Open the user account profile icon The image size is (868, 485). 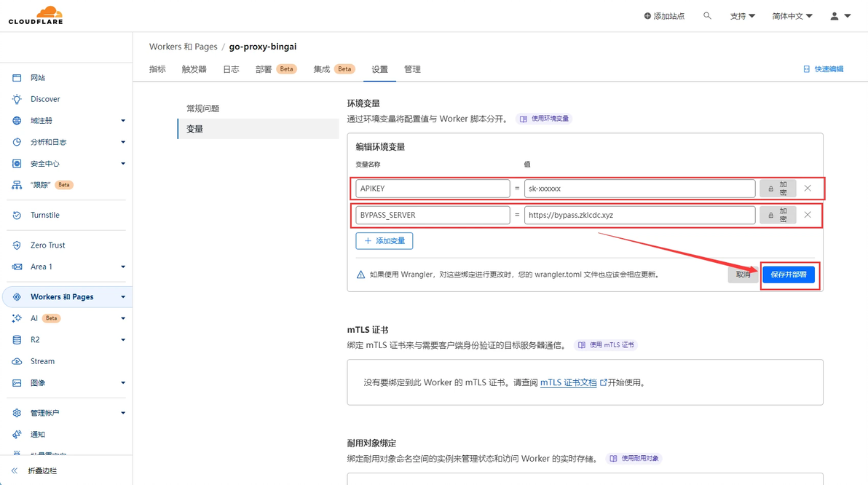coord(835,16)
